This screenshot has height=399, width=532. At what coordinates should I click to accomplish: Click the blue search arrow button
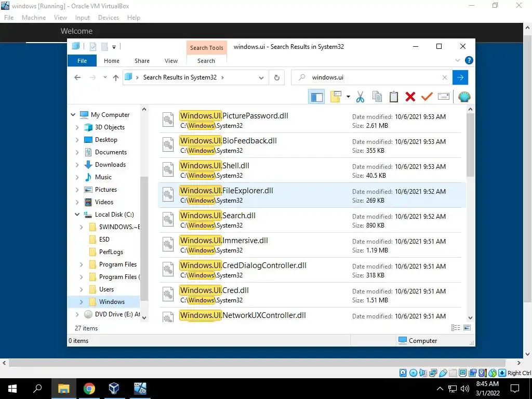click(x=460, y=78)
